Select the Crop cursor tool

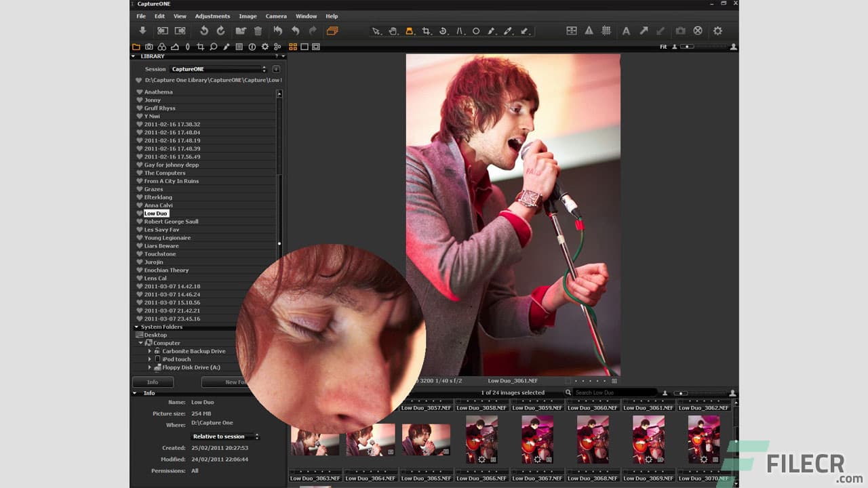(x=426, y=31)
